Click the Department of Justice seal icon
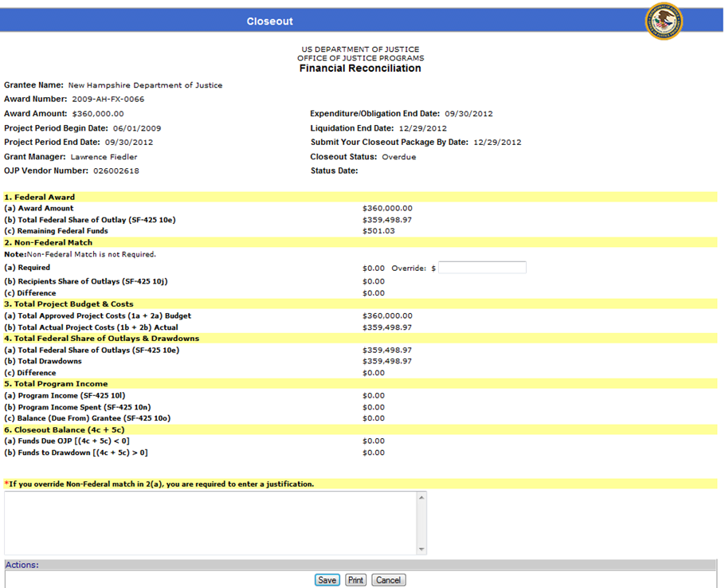This screenshot has width=725, height=588. coord(663,22)
